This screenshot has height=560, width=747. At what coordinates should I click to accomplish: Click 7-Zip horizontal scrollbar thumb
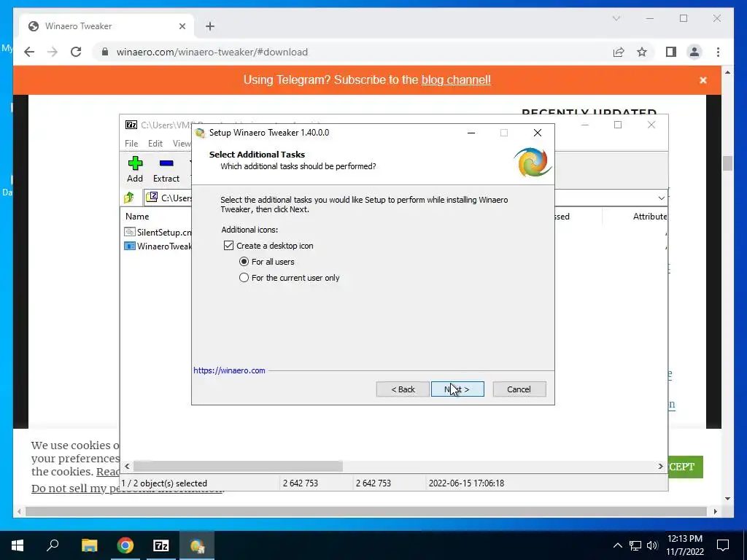(238, 466)
